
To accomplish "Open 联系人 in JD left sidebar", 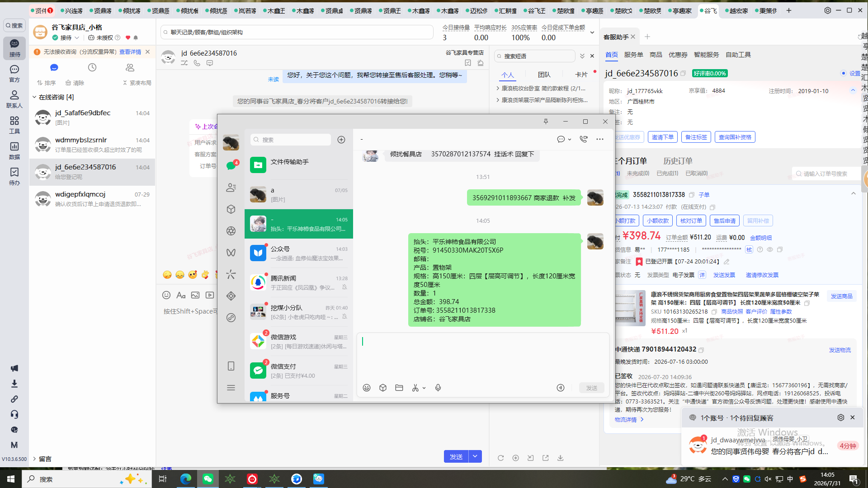I will click(14, 99).
